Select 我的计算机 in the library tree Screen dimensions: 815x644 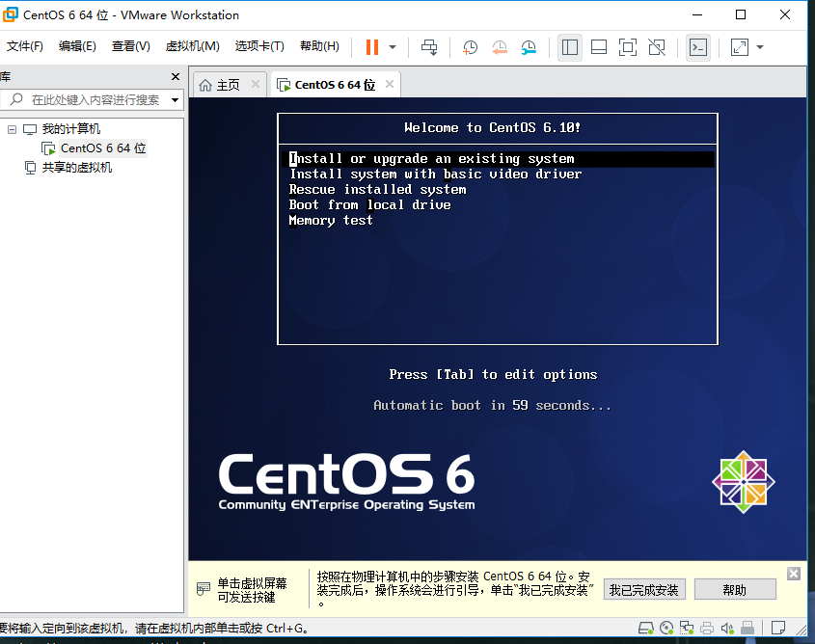click(70, 129)
